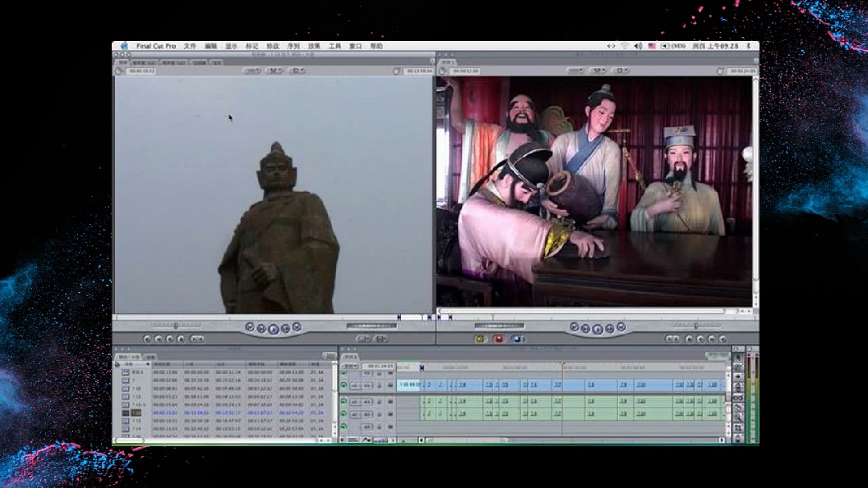Screen dimensions: 868x488
Task: Toggle audibility of track A3
Action: [x=344, y=427]
